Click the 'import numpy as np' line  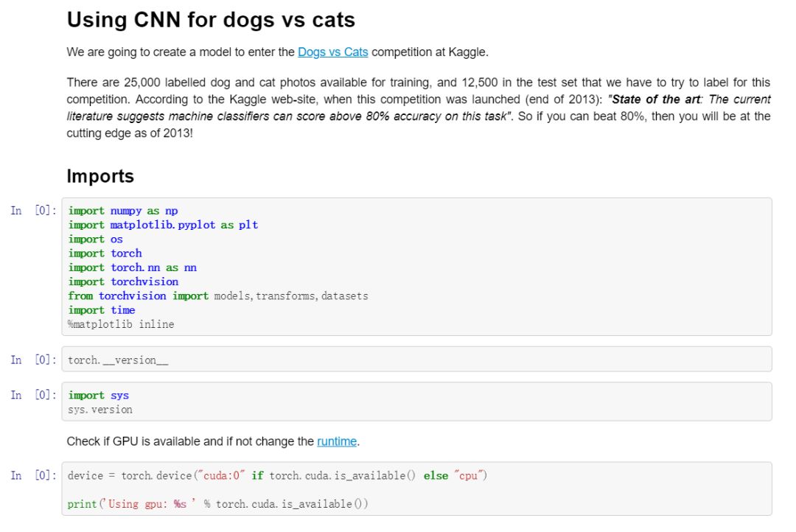pos(123,211)
